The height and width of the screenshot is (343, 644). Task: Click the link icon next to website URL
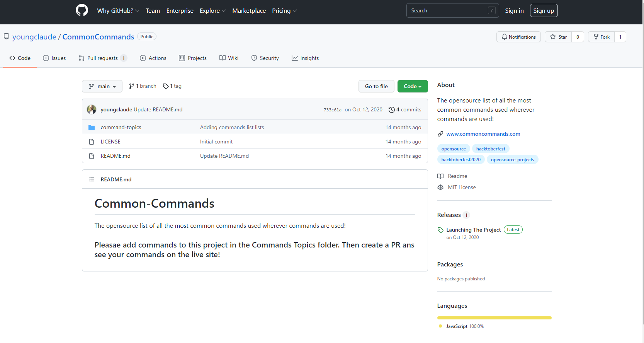pyautogui.click(x=440, y=134)
